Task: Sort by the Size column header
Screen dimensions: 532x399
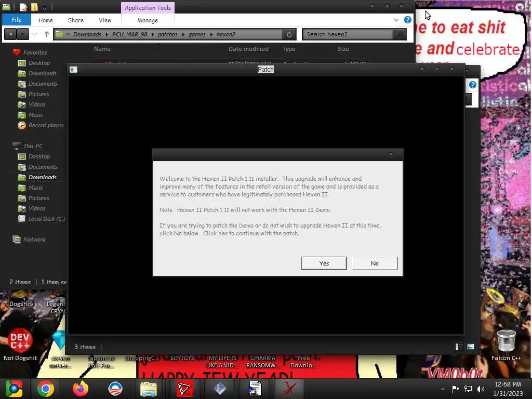Action: coord(343,49)
